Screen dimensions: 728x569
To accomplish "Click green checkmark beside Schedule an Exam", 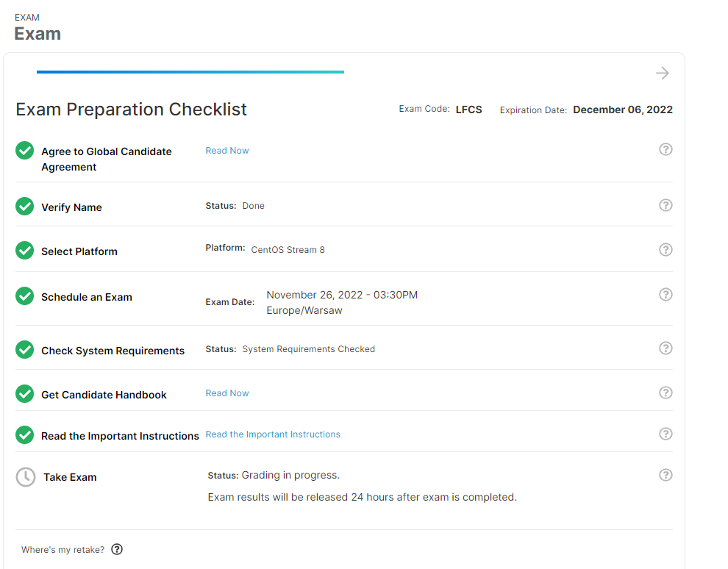I will (x=24, y=296).
